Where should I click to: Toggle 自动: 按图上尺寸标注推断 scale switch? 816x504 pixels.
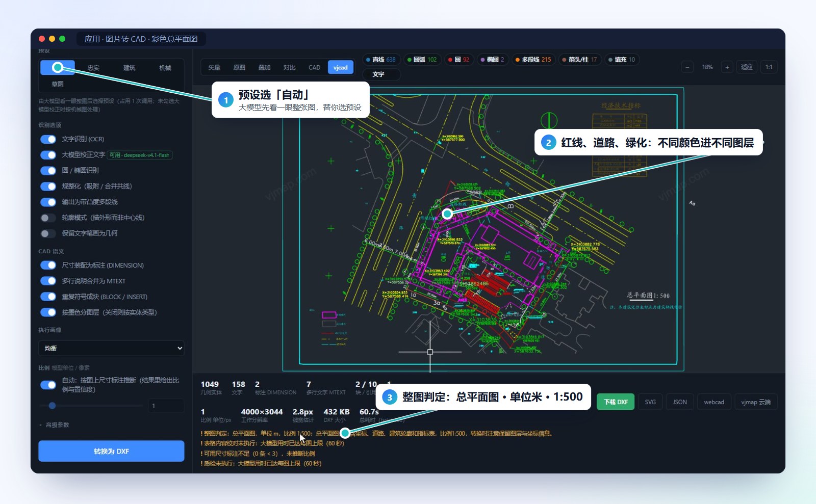pyautogui.click(x=48, y=385)
